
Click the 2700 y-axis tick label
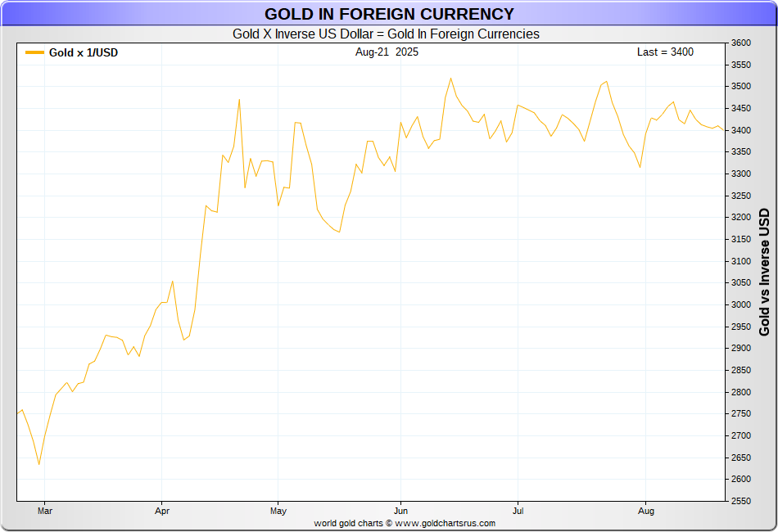(741, 435)
